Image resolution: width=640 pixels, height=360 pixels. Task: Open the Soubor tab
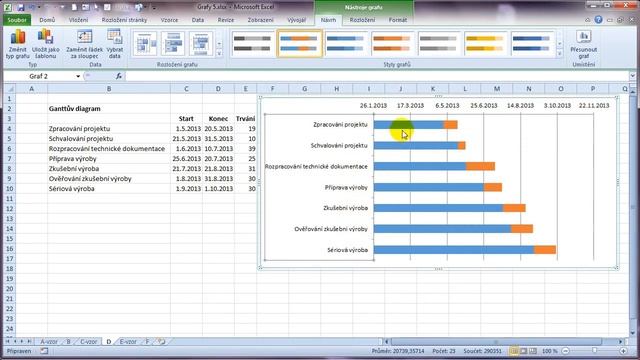tap(17, 20)
